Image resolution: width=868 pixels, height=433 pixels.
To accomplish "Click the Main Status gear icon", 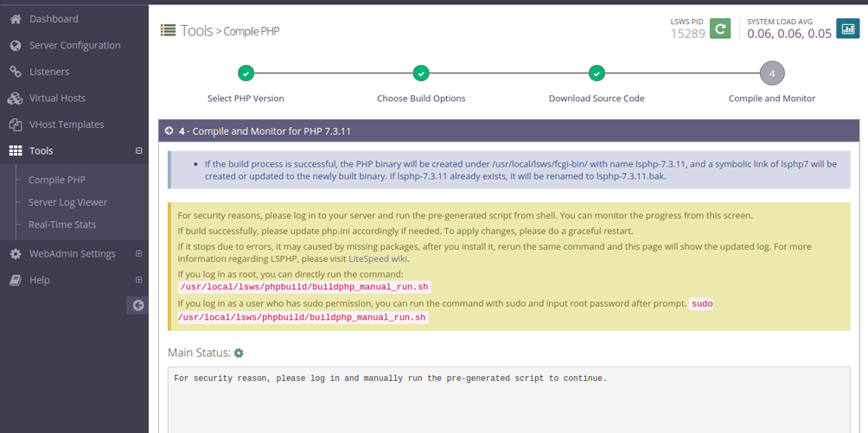I will [x=239, y=353].
